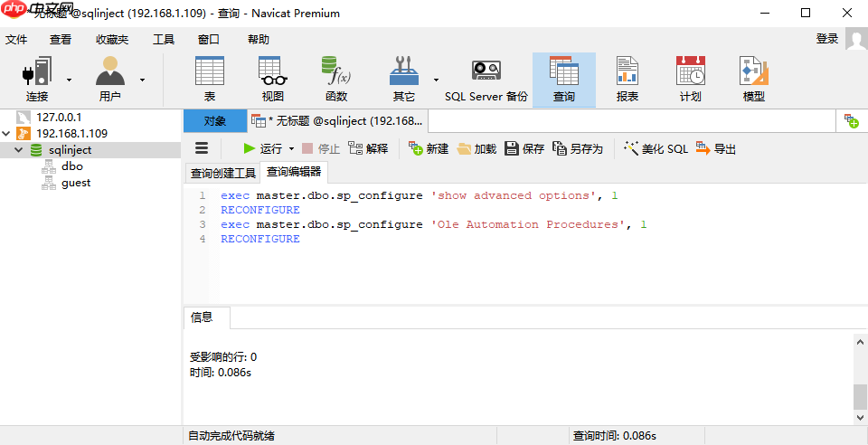868x445 pixels.
Task: Click the new tab icon at tab bar end
Action: click(852, 121)
